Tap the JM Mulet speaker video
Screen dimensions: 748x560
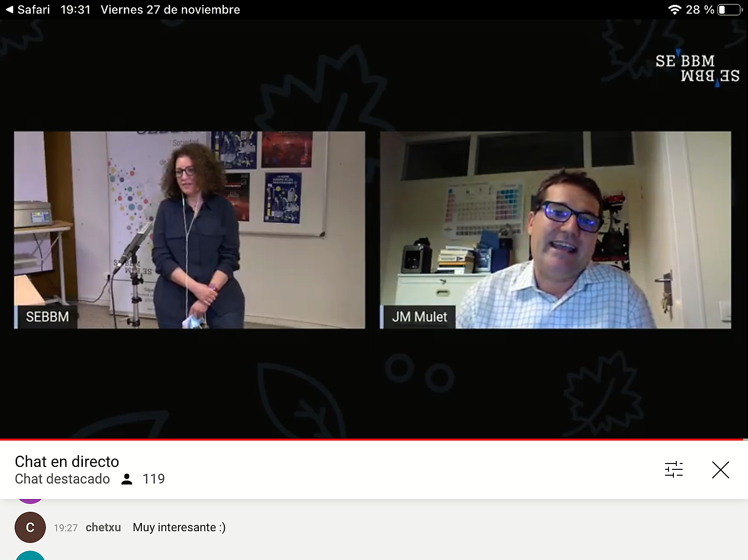(x=555, y=230)
